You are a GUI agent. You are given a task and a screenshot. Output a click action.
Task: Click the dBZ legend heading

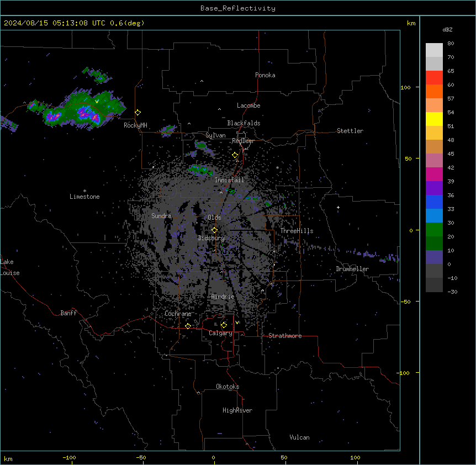[447, 30]
